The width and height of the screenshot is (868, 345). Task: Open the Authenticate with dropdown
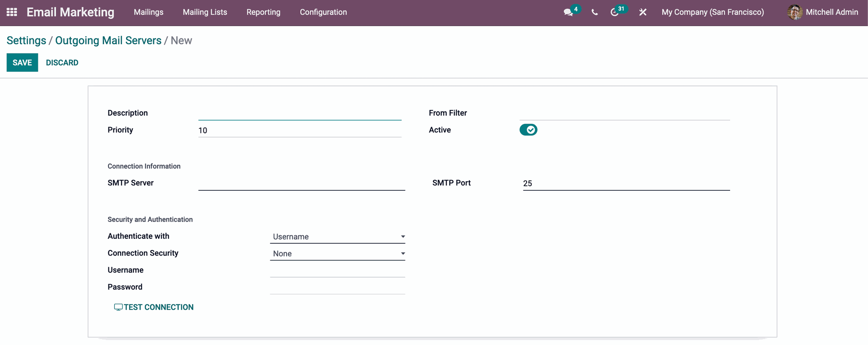(337, 236)
